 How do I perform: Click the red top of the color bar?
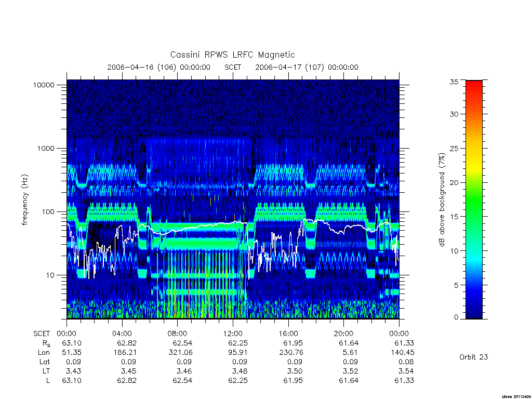pos(474,85)
